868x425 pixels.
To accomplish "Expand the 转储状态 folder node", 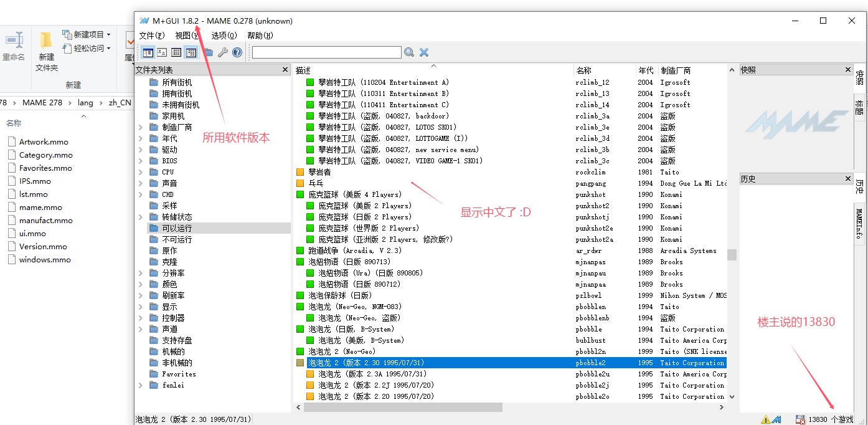I will pos(141,217).
